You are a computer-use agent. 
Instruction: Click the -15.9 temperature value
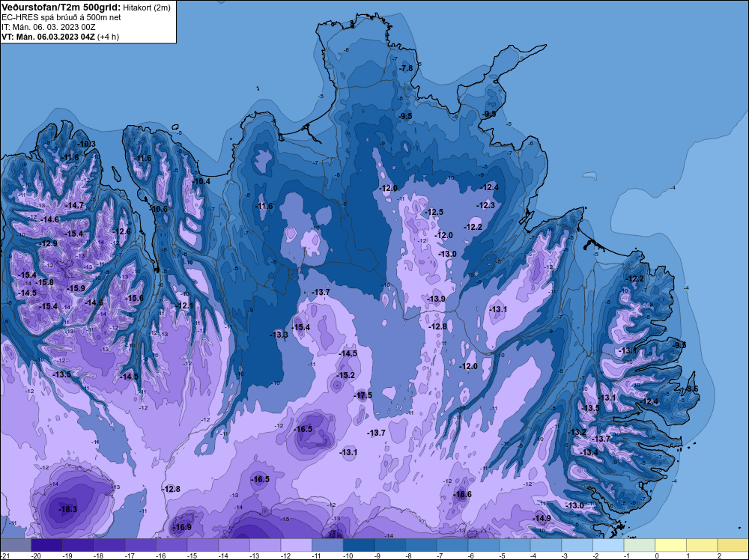(x=76, y=288)
